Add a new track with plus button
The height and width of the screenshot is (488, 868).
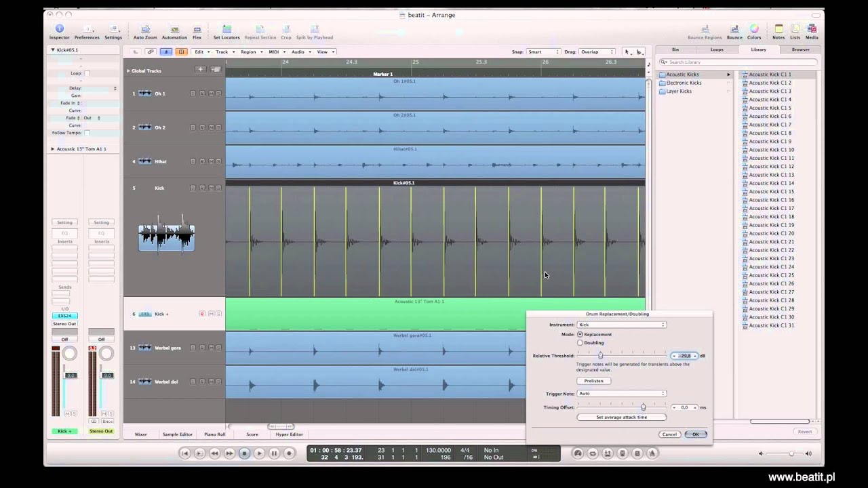pos(200,69)
